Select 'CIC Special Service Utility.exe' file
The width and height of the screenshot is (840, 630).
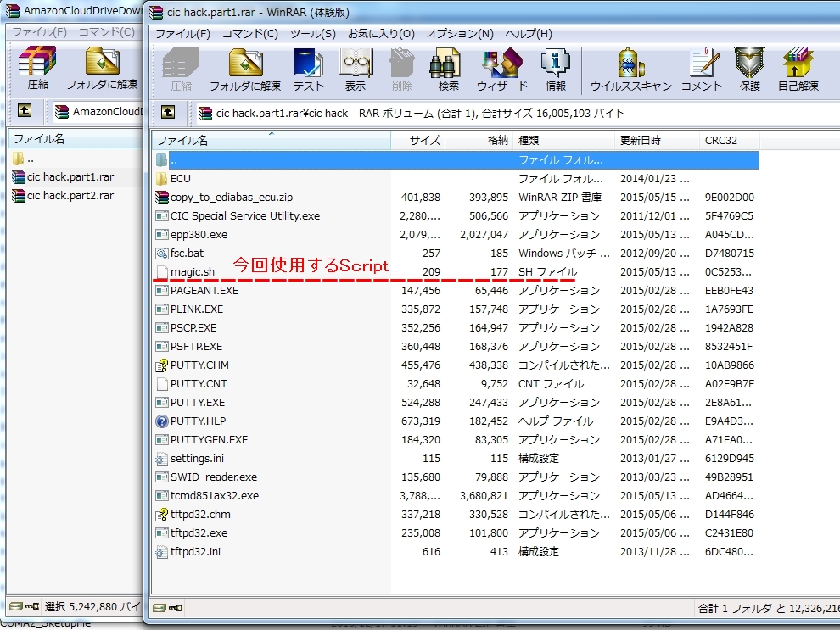pyautogui.click(x=245, y=215)
